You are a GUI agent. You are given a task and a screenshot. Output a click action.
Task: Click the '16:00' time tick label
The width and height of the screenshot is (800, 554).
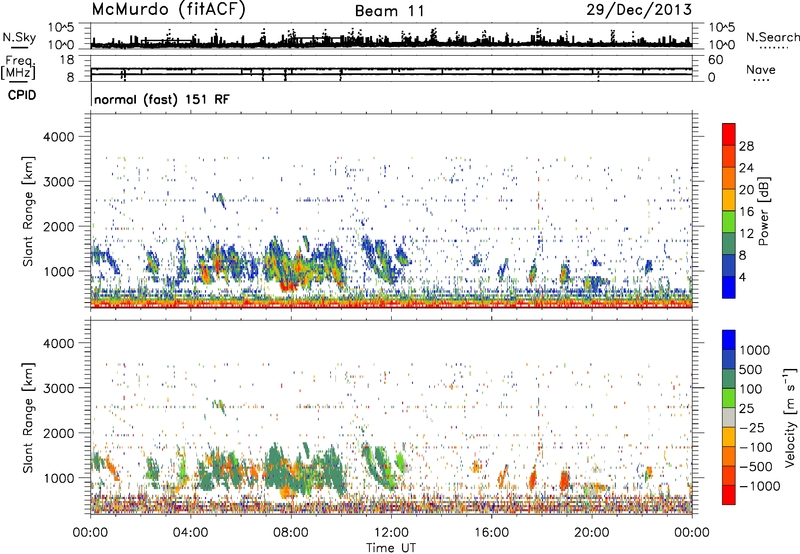[x=491, y=533]
